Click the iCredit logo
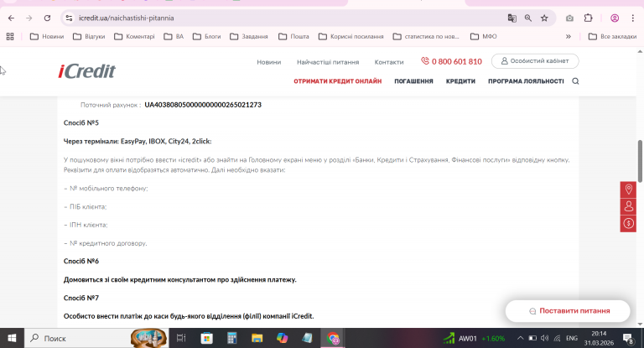Image resolution: width=644 pixels, height=348 pixels. coord(86,71)
